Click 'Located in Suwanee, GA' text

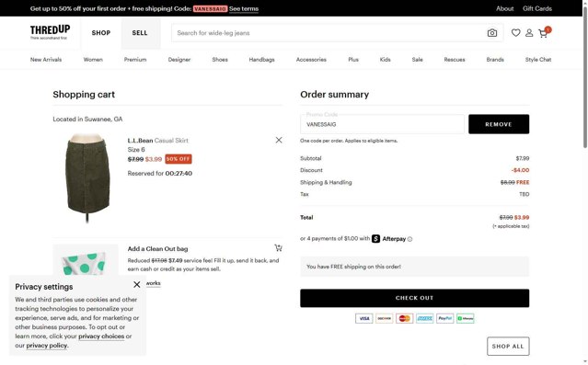coord(87,120)
